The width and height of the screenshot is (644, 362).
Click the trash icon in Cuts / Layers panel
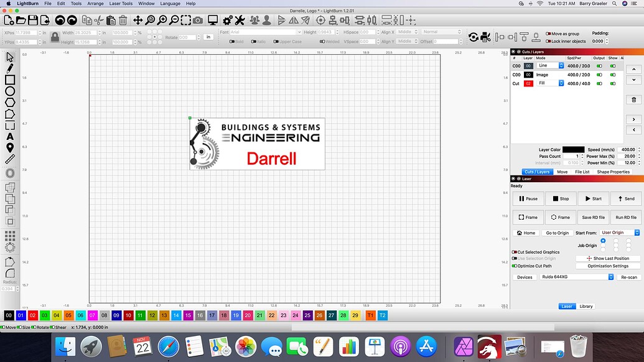tap(633, 100)
